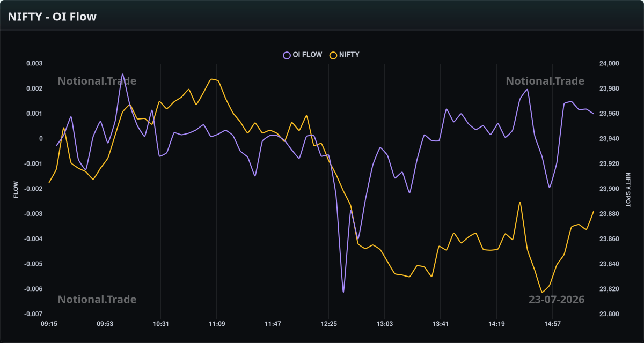Toggle the OI FLOW legend series
The width and height of the screenshot is (644, 343).
coord(303,55)
